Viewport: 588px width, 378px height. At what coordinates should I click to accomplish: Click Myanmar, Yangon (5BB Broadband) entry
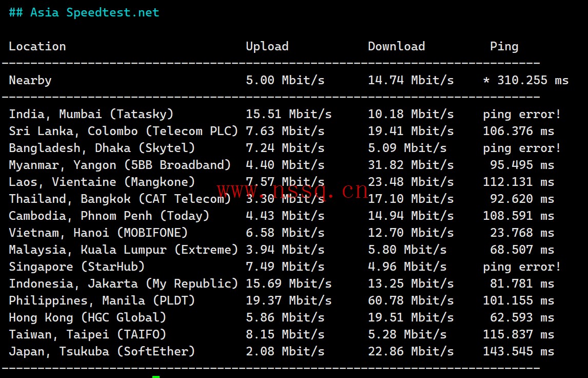(120, 165)
